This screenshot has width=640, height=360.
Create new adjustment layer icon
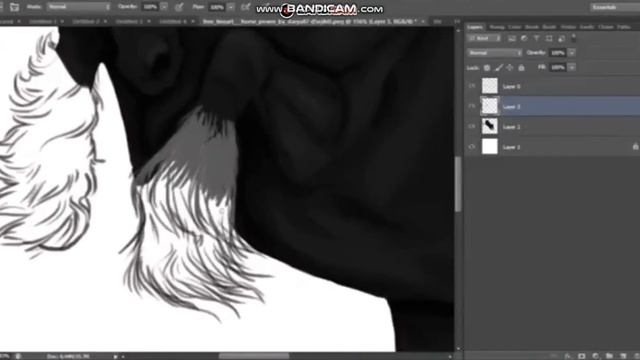[596, 356]
